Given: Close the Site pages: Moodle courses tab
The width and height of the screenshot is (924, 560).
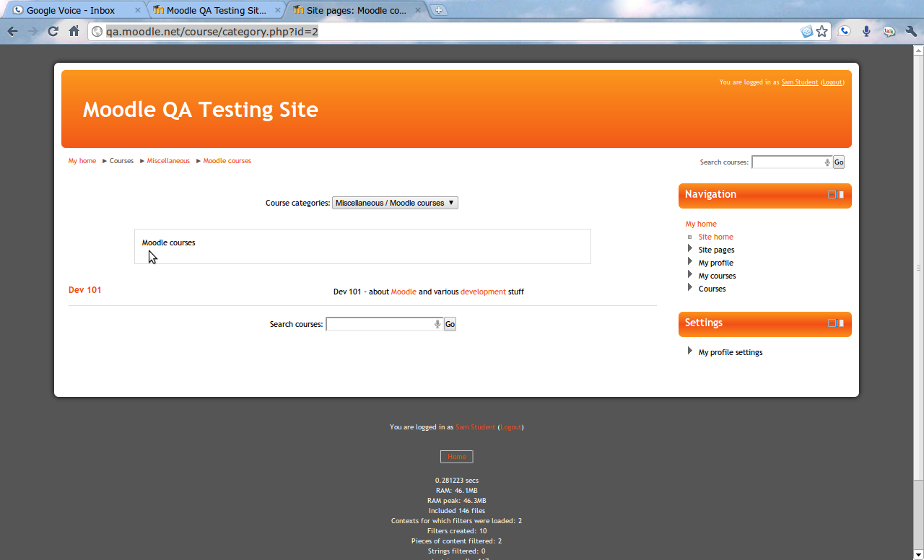Looking at the screenshot, I should 418,10.
